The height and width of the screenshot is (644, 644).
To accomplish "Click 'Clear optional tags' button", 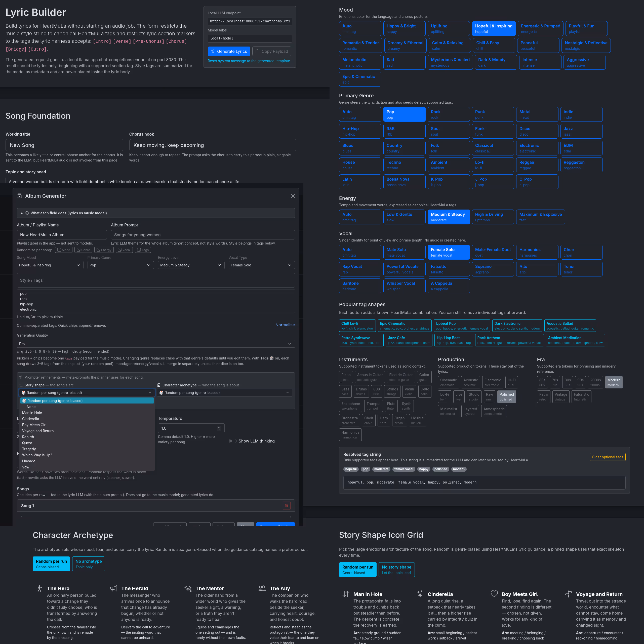I will tap(607, 457).
